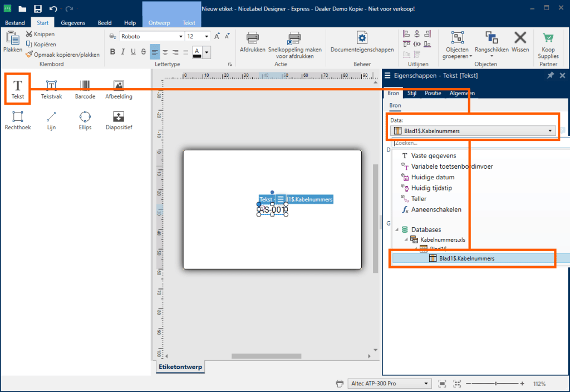Click Opmaak kopiëren/plakken format painter
The height and width of the screenshot is (392, 570).
coord(62,55)
